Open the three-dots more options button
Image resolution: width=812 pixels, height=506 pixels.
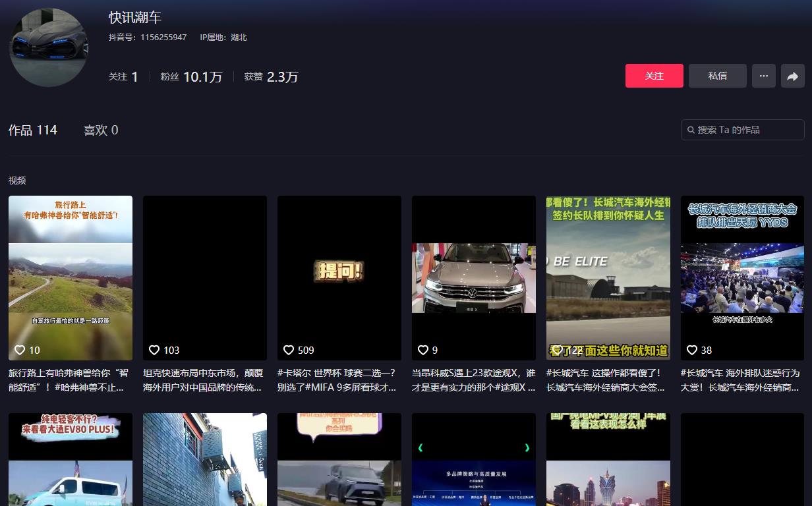(763, 76)
